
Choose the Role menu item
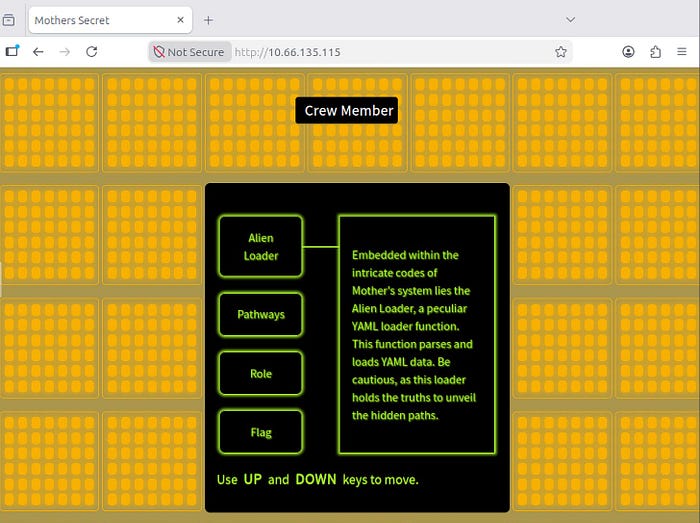[261, 374]
